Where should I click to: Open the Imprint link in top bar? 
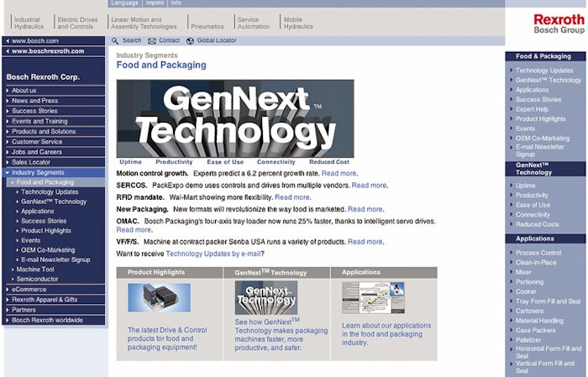[x=155, y=3]
